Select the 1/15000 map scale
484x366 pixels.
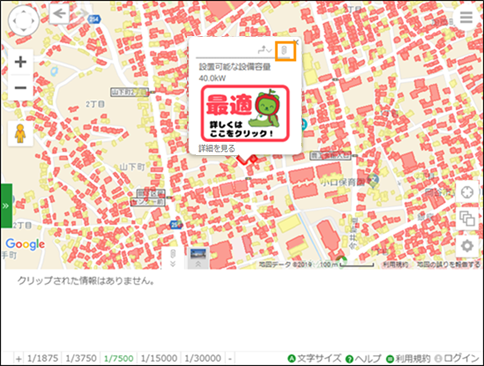(159, 358)
